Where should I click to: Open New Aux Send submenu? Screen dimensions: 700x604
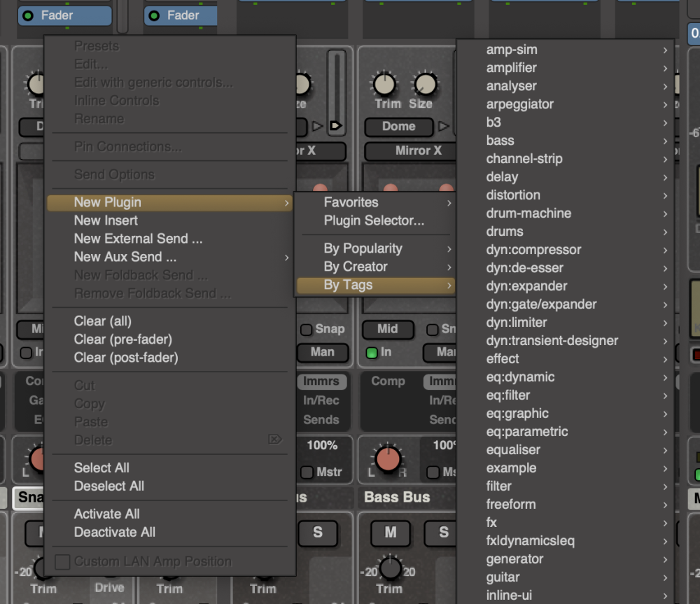tap(169, 257)
